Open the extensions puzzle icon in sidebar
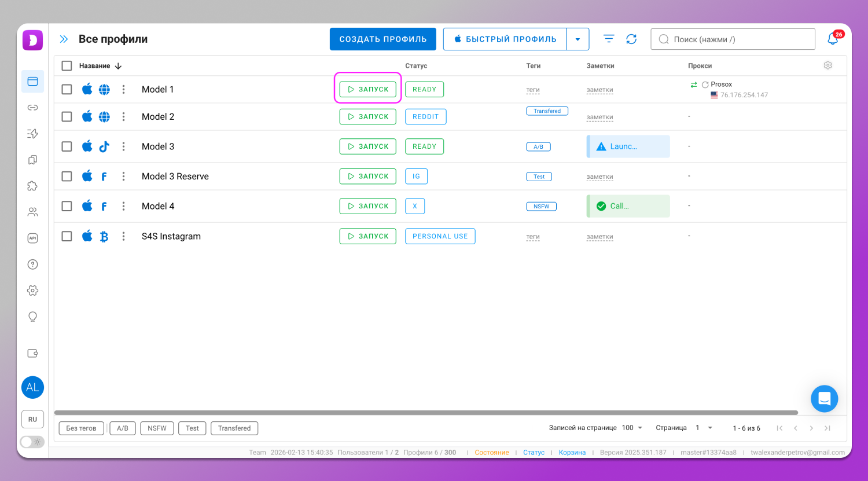 point(33,186)
